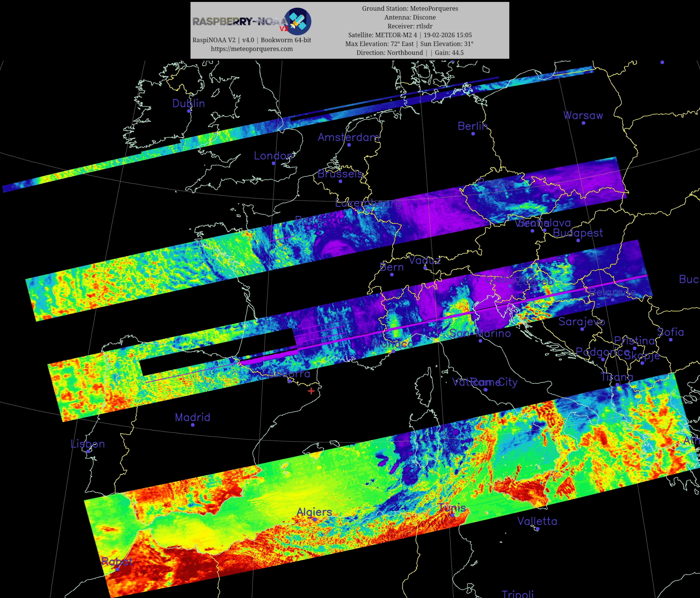
Task: Click the Madrid city dot marker
Action: coord(193,425)
